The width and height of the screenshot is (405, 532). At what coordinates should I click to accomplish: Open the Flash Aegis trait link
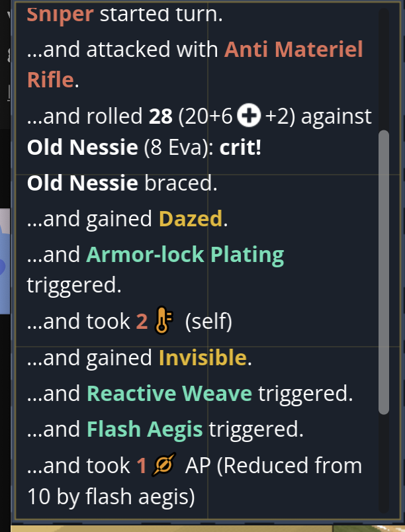[145, 430]
